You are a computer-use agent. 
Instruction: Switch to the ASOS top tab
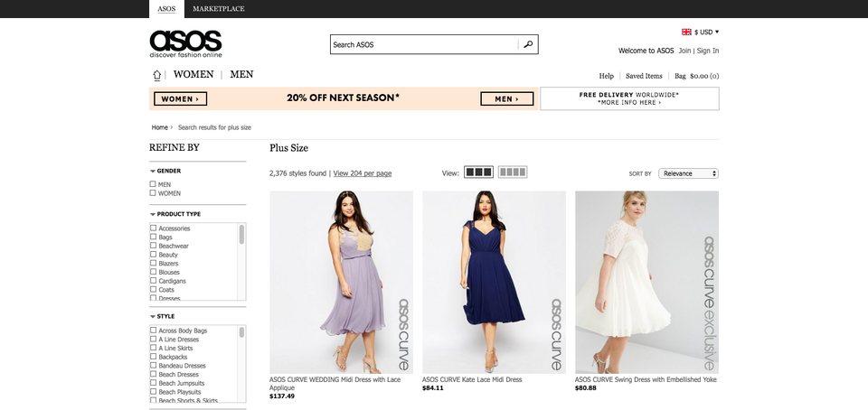(166, 9)
